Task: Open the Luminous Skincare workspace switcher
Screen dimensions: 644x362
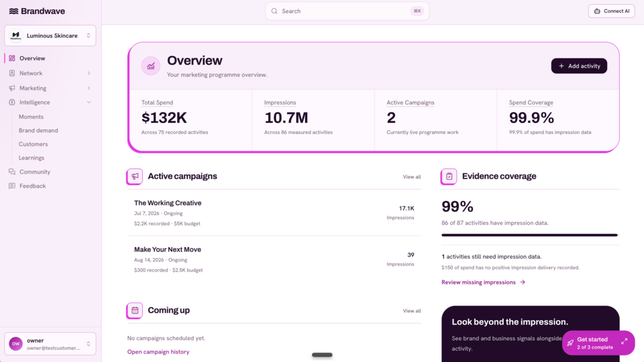Action: coord(50,36)
